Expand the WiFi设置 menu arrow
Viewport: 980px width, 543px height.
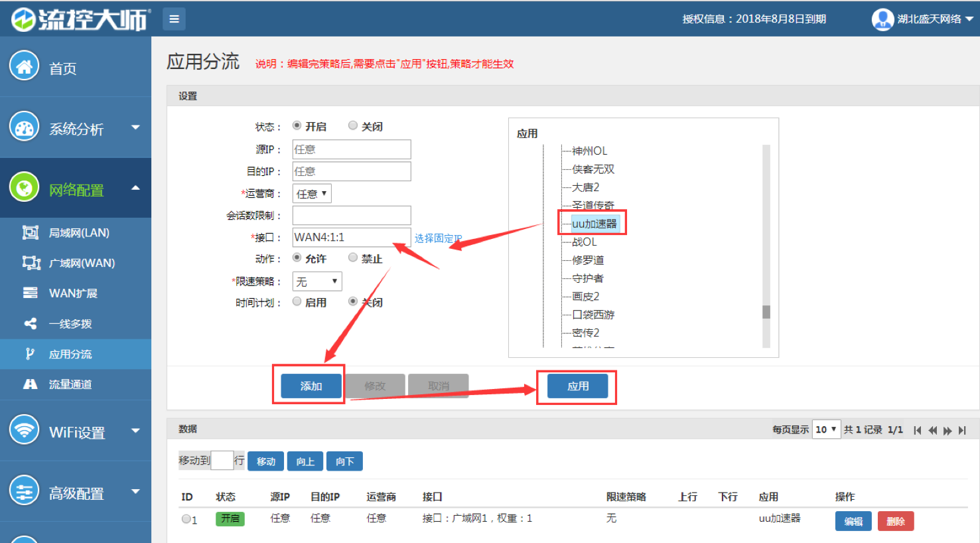click(135, 431)
